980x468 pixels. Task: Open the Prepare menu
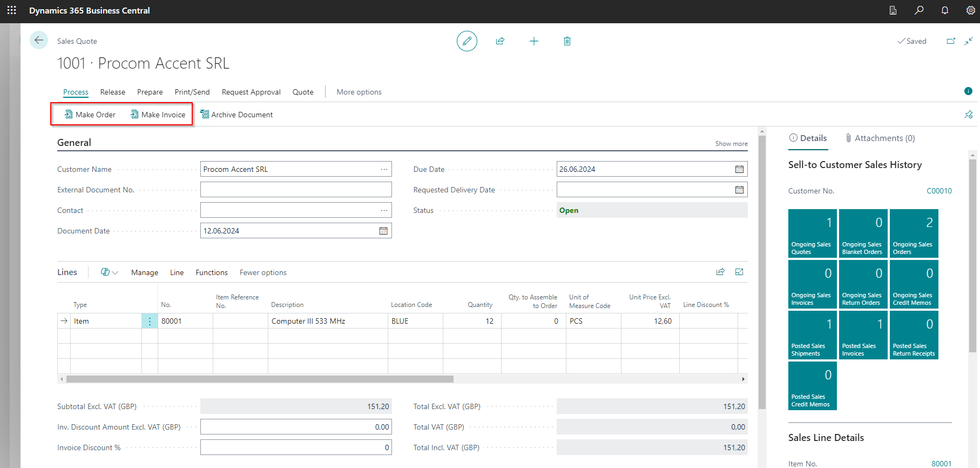pyautogui.click(x=150, y=92)
